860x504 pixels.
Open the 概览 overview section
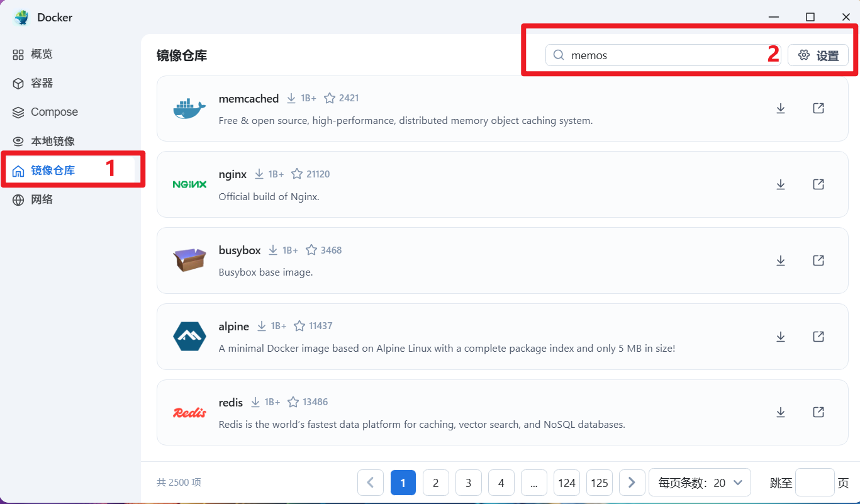(42, 54)
